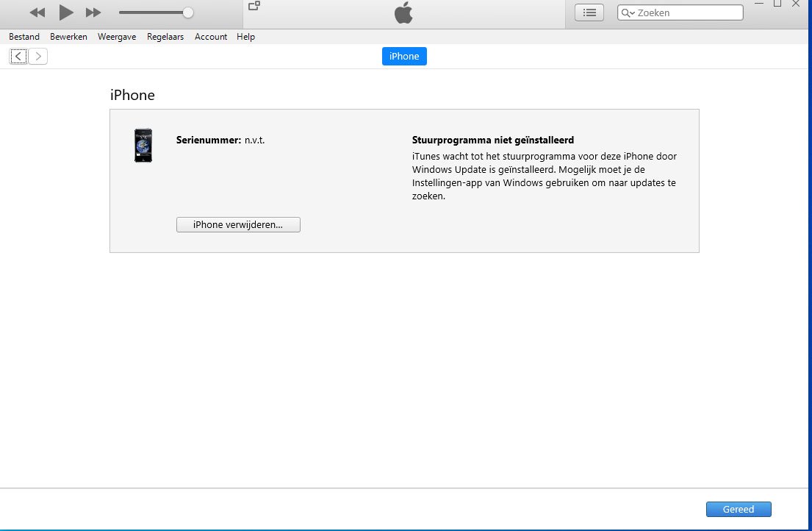Open the Account menu

[211, 37]
